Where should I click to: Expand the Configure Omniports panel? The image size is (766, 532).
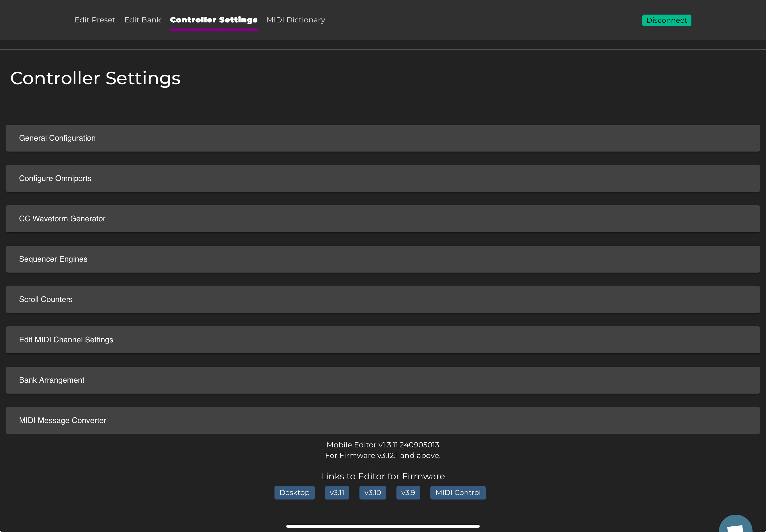click(383, 178)
